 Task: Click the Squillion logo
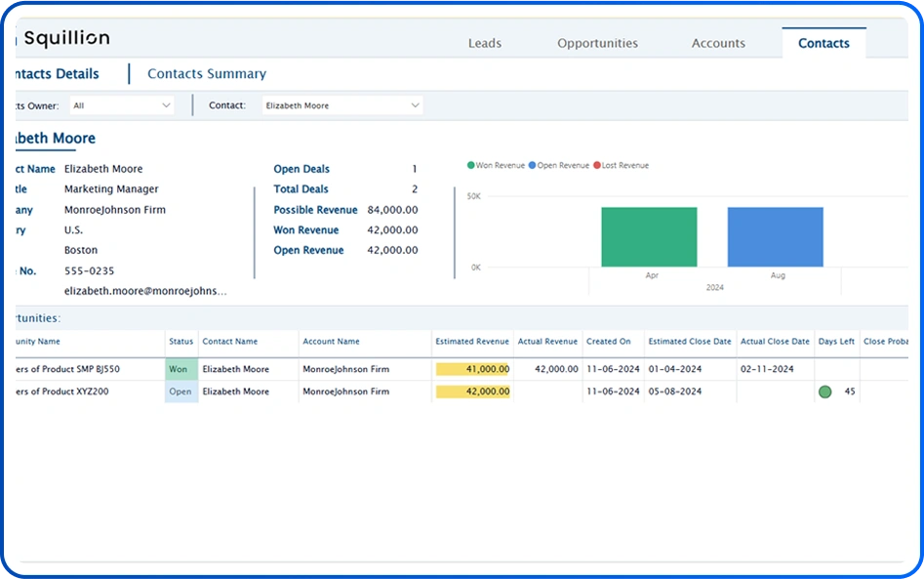(x=65, y=39)
